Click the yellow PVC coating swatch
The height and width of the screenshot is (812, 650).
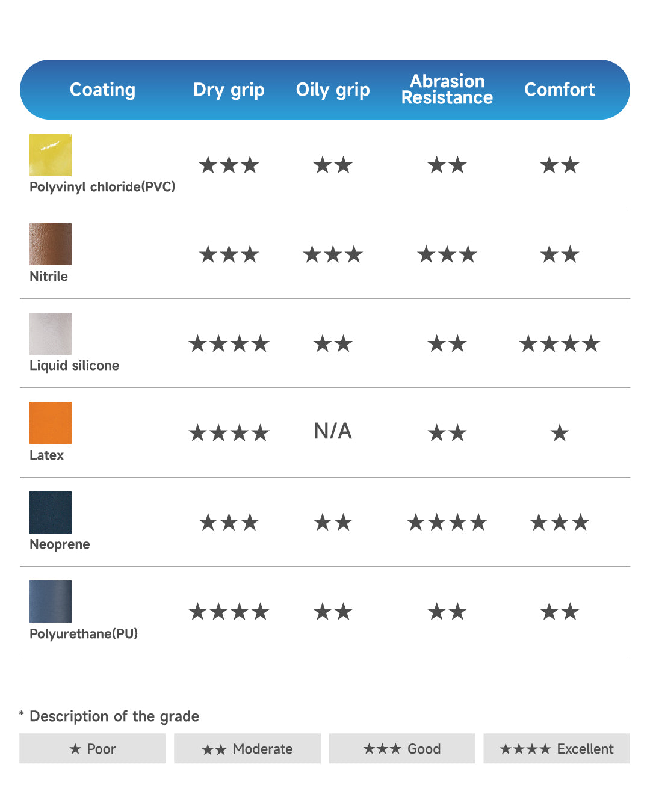(x=51, y=155)
